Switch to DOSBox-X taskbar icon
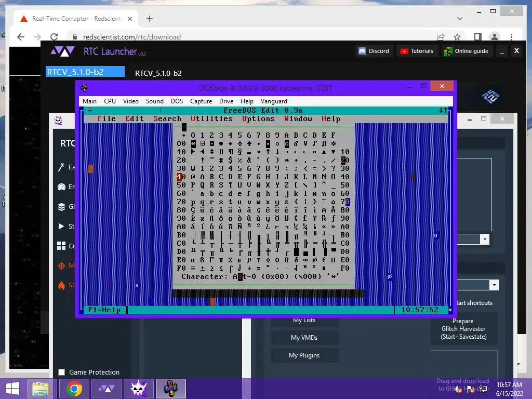The height and width of the screenshot is (399, 532). 171,389
